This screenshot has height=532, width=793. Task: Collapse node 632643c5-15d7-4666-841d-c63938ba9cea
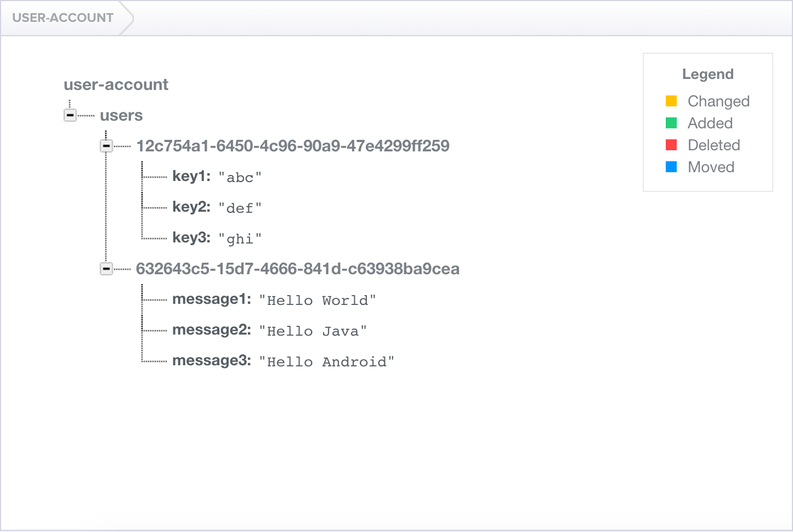[x=105, y=269]
